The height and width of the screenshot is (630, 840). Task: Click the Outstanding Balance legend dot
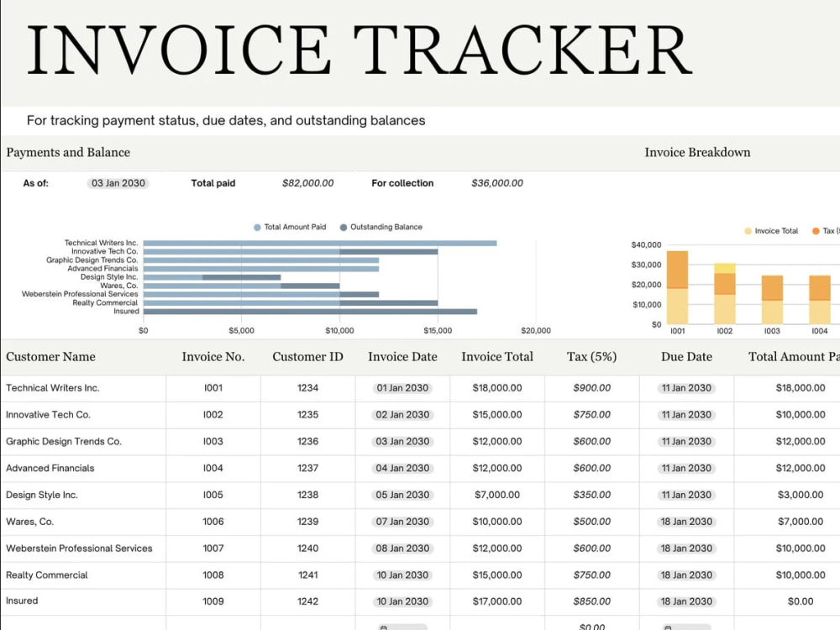point(344,227)
